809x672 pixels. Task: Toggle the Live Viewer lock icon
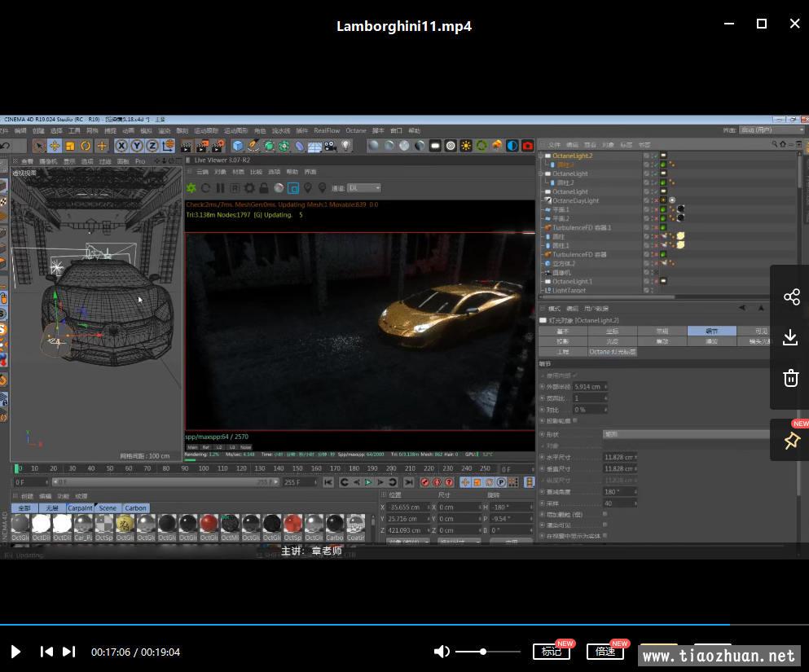tap(264, 188)
